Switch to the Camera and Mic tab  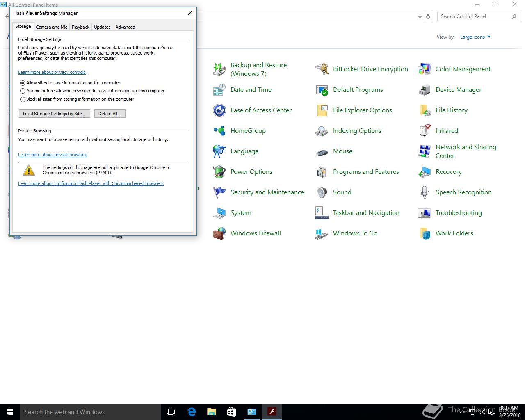tap(51, 27)
